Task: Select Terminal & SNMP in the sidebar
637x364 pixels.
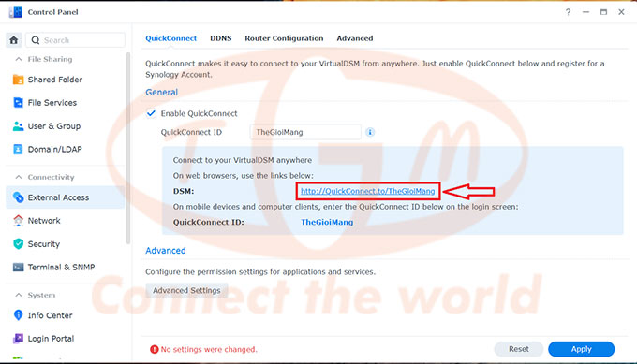Action: [65, 267]
